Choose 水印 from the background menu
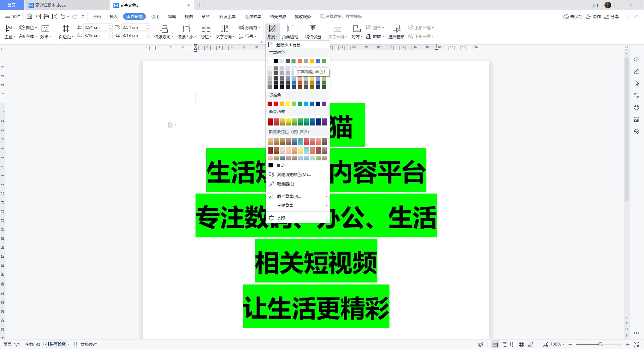This screenshot has height=362, width=644. (281, 218)
